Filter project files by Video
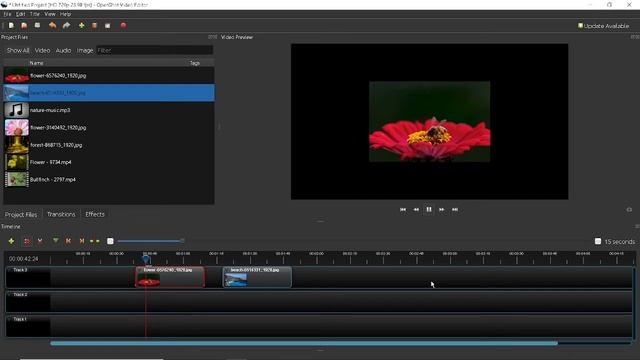The height and width of the screenshot is (360, 640). (42, 50)
